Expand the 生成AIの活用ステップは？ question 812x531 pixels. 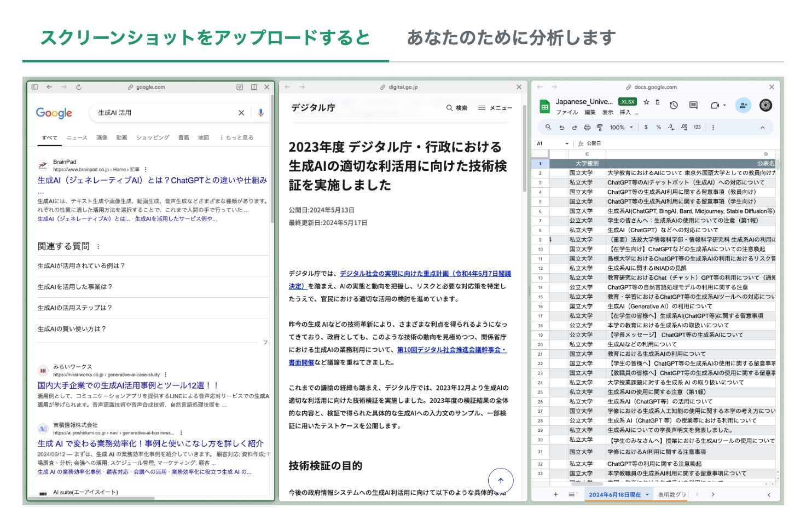coord(153,308)
